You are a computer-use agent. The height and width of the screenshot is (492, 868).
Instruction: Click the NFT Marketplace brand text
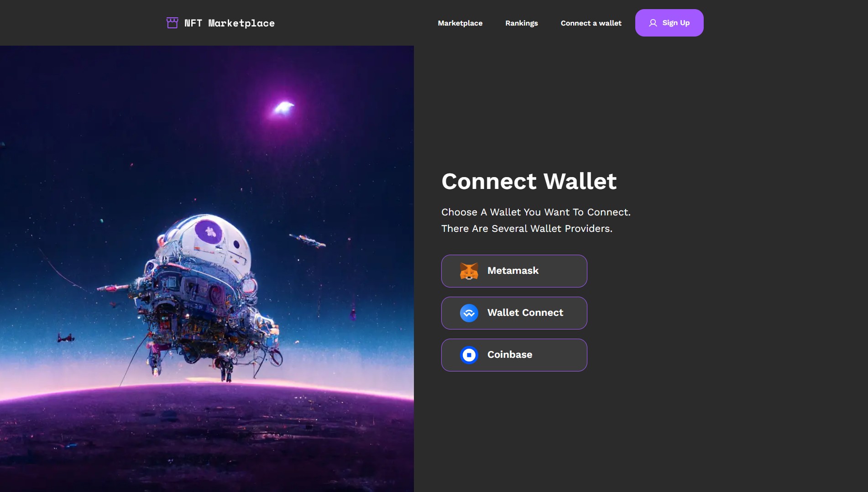[229, 23]
